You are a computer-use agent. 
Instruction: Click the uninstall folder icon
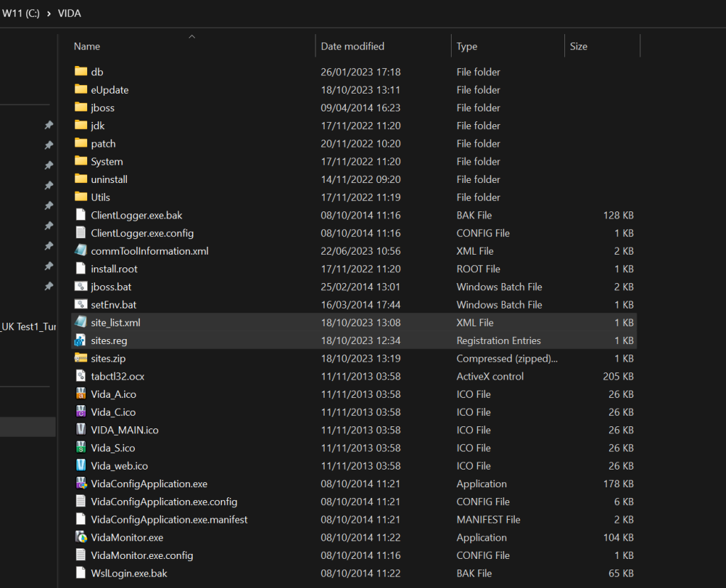click(81, 179)
